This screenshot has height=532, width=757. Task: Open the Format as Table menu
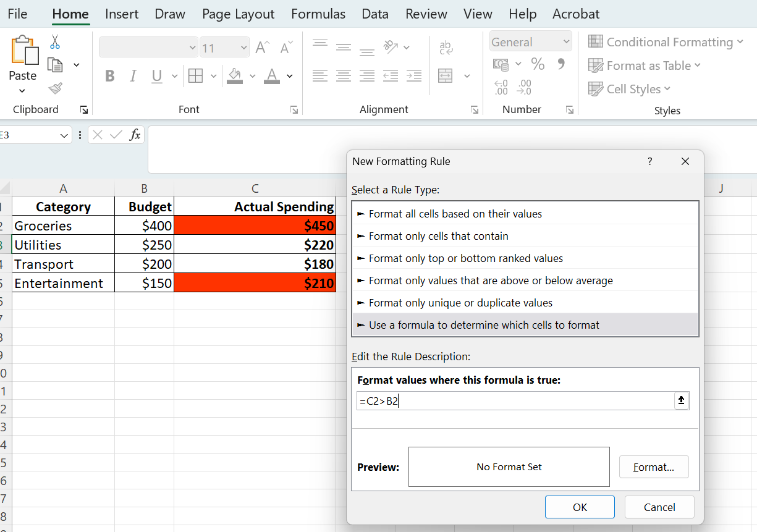pyautogui.click(x=645, y=65)
